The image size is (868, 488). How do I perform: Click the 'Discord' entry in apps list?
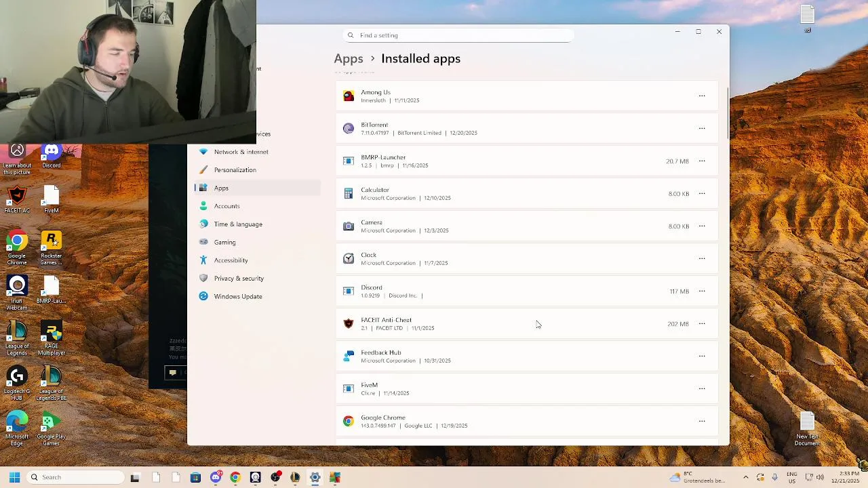tap(527, 291)
